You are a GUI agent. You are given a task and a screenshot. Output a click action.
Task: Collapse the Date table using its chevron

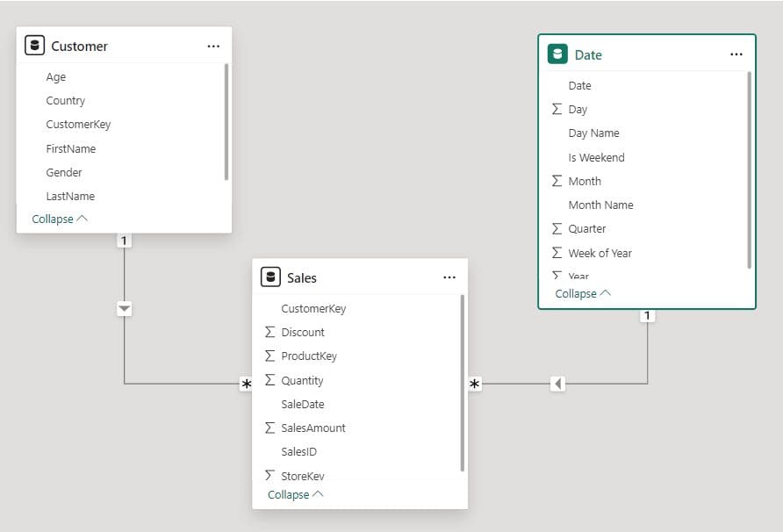[x=583, y=293]
